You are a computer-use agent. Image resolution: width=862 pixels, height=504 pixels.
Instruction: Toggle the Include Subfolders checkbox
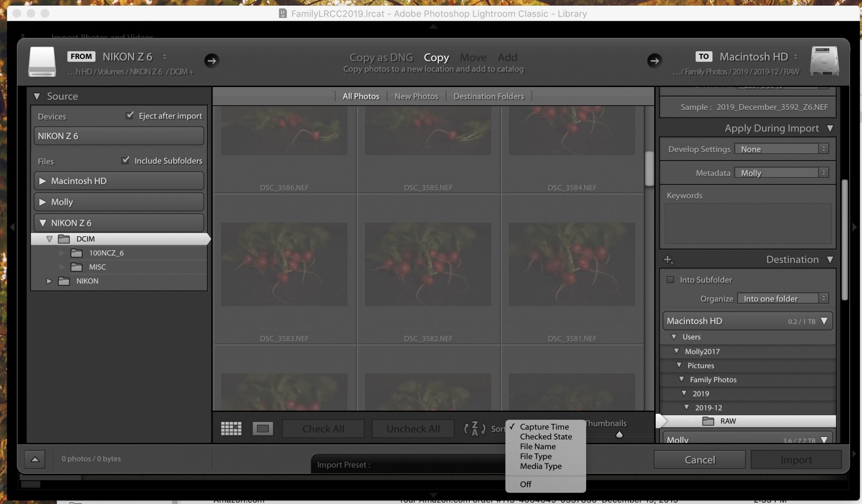(x=126, y=161)
